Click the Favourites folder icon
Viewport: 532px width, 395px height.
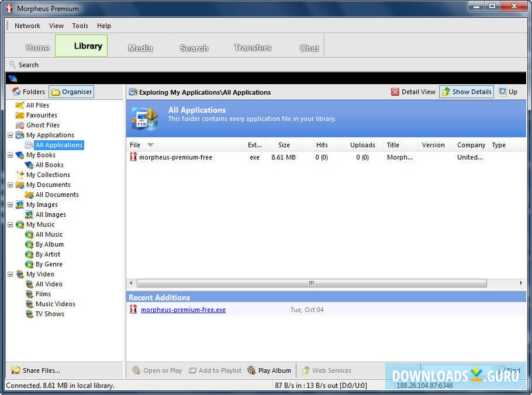tap(20, 115)
